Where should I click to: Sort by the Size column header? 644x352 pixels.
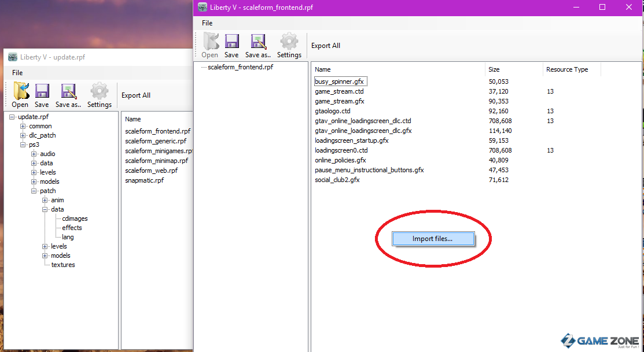514,69
